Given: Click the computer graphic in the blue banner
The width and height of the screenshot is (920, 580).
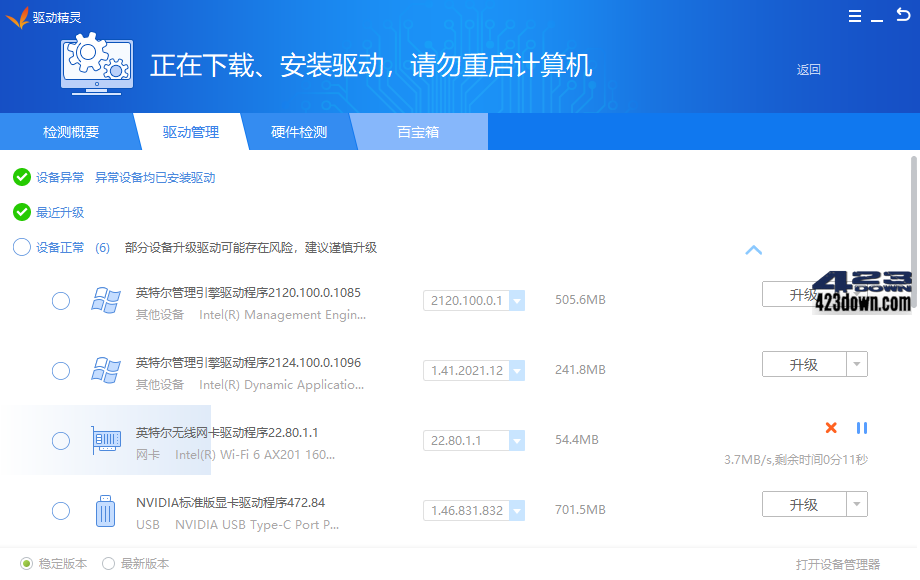Looking at the screenshot, I should [95, 65].
